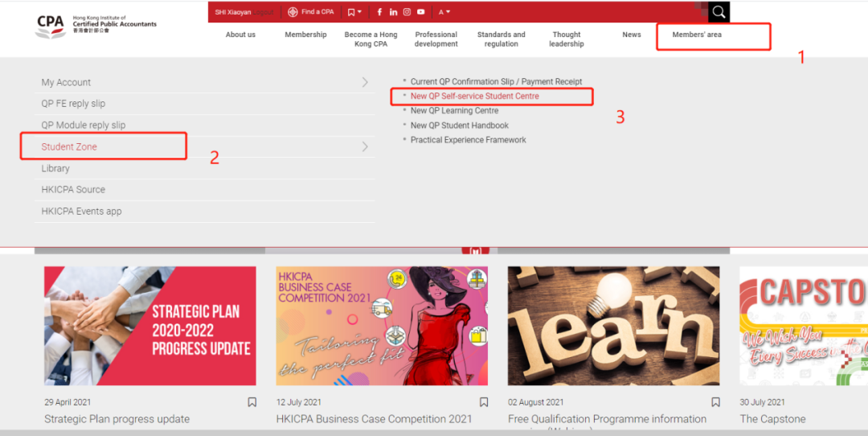
Task: Open Thought leadership menu
Action: point(567,39)
